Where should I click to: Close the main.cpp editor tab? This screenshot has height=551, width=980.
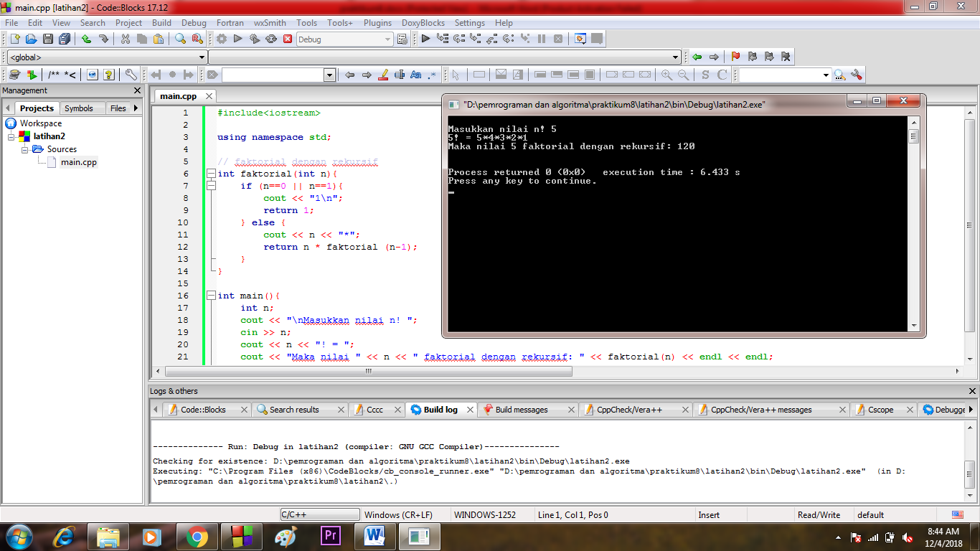coord(209,96)
